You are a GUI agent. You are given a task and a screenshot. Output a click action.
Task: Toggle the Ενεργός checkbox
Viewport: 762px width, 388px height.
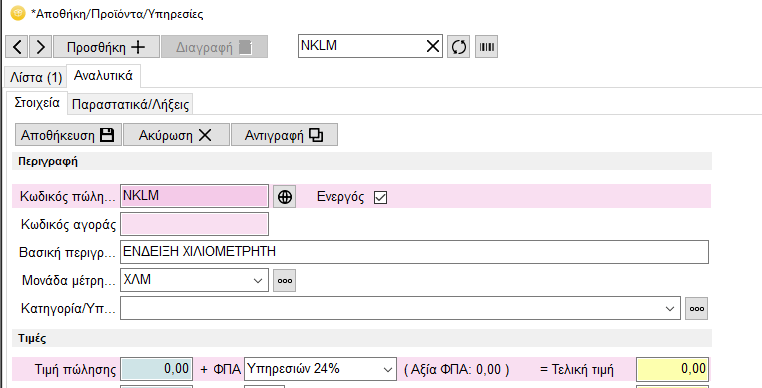tap(381, 197)
